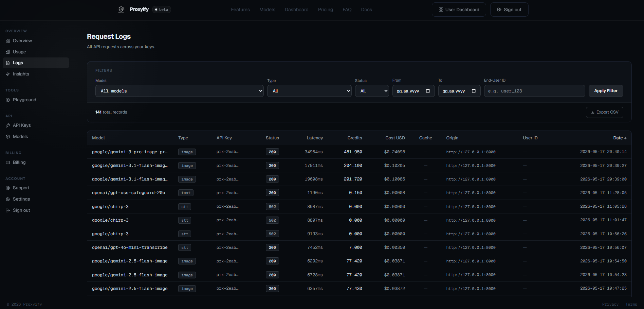The height and width of the screenshot is (309, 644).
Task: Click the Proxyify shield logo icon
Action: click(121, 10)
